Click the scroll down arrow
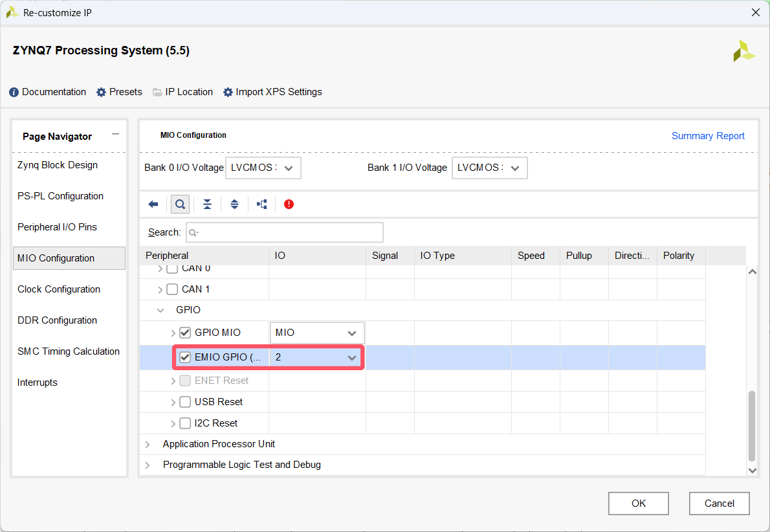This screenshot has height=532, width=770. pyautogui.click(x=752, y=470)
